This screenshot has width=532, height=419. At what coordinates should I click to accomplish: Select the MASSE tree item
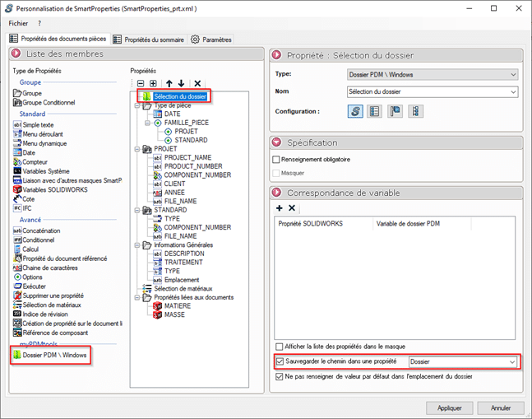[x=175, y=314]
